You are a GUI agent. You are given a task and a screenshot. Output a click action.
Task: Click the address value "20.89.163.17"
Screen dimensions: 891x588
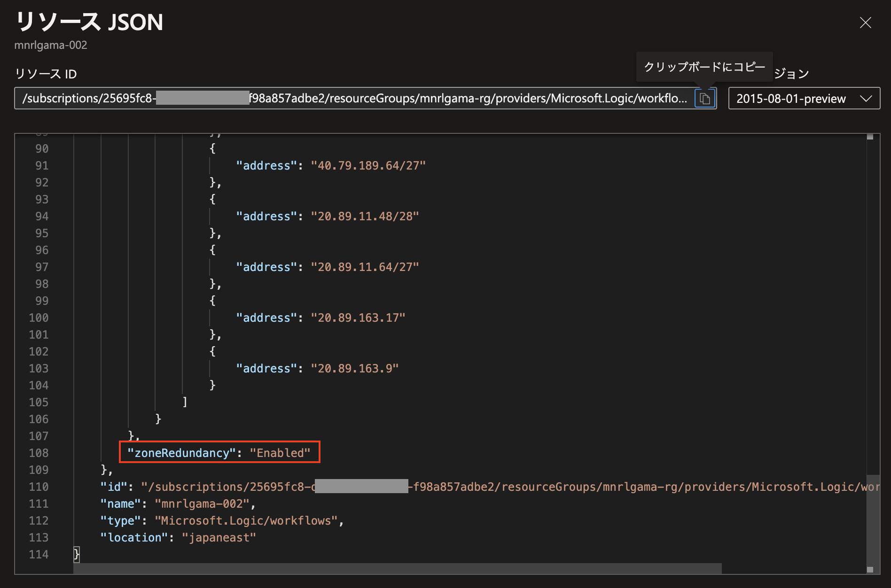(x=358, y=317)
